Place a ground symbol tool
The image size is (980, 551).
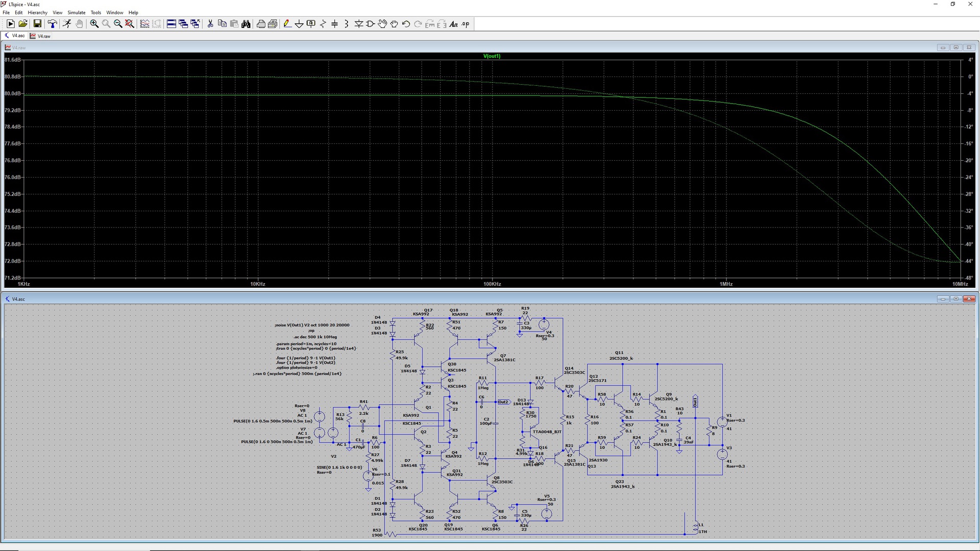pos(299,24)
